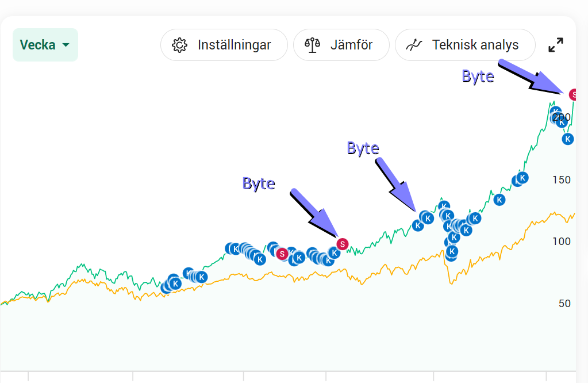Select the K marker near the 150 level
588x383 pixels.
click(522, 178)
